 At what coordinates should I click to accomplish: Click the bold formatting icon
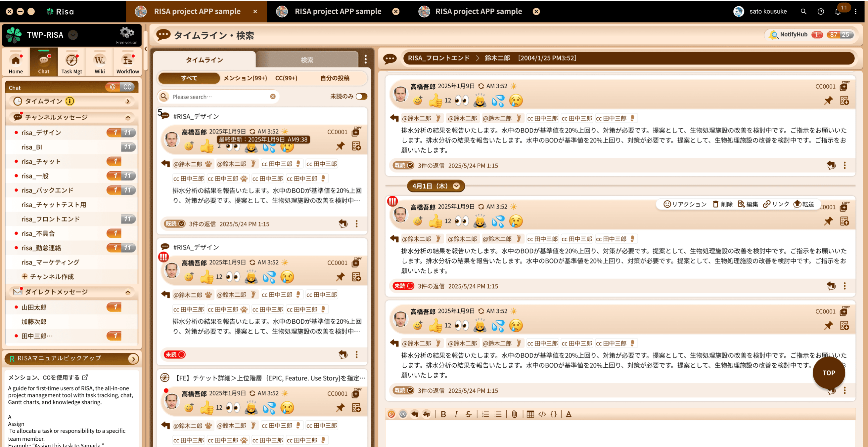pos(443,414)
